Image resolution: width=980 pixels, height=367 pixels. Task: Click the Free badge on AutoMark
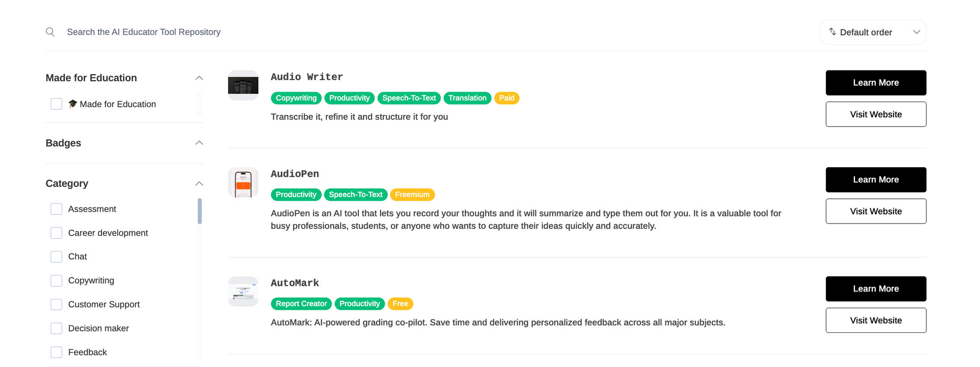pos(400,304)
